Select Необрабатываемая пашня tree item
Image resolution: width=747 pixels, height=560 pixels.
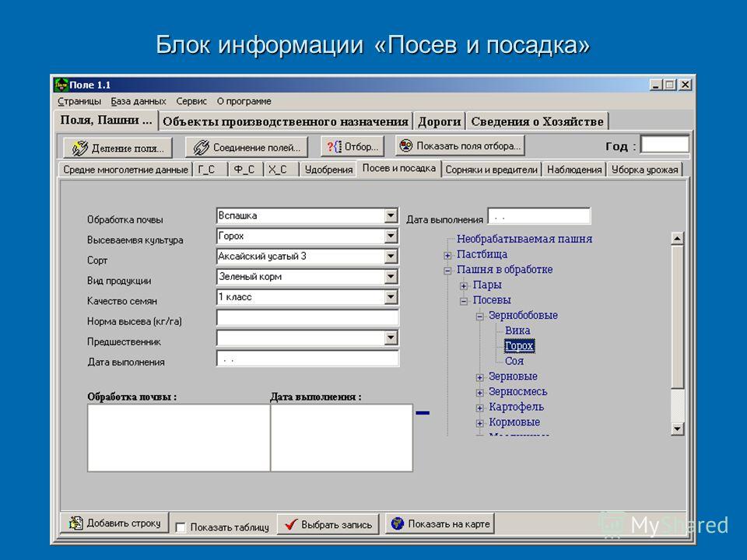tap(524, 239)
